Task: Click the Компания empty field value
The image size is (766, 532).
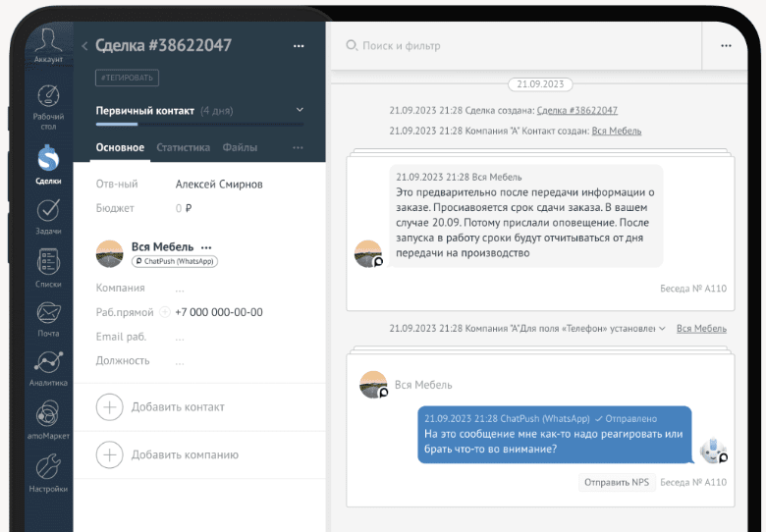Action: [x=180, y=290]
